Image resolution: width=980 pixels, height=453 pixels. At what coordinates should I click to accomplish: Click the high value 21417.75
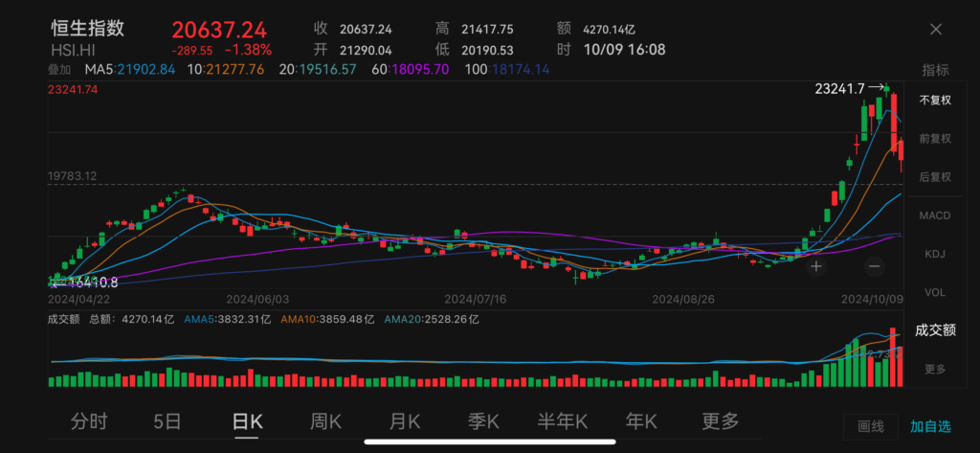tap(487, 30)
